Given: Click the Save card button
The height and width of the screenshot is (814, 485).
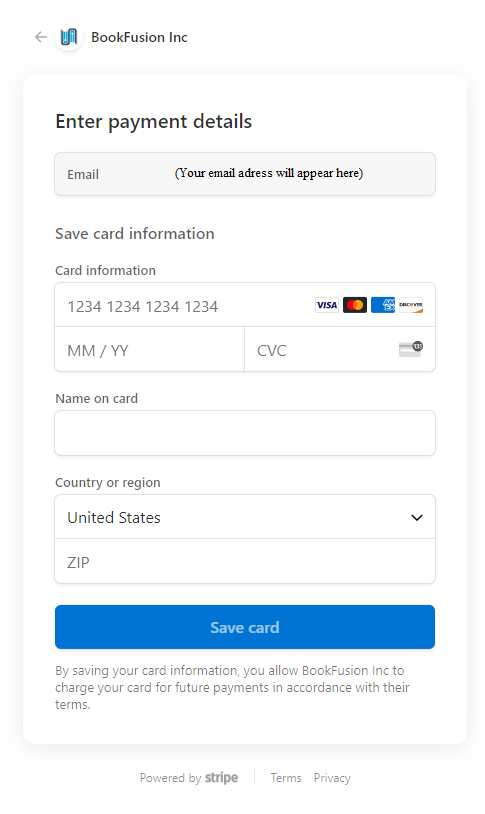Looking at the screenshot, I should pos(245,627).
